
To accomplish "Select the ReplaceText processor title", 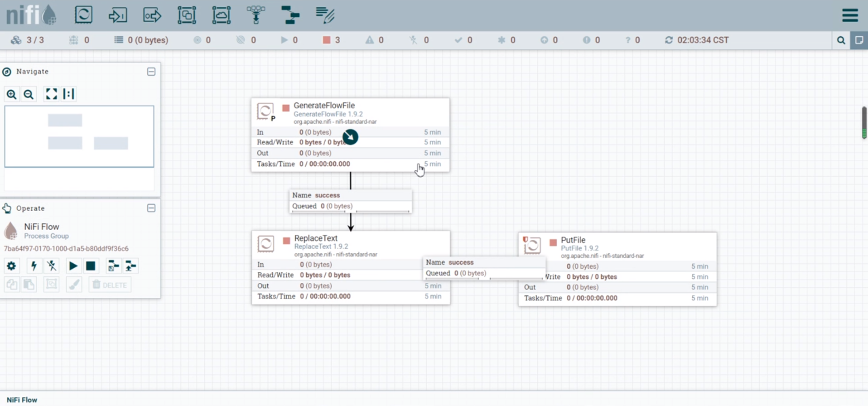I will [316, 238].
